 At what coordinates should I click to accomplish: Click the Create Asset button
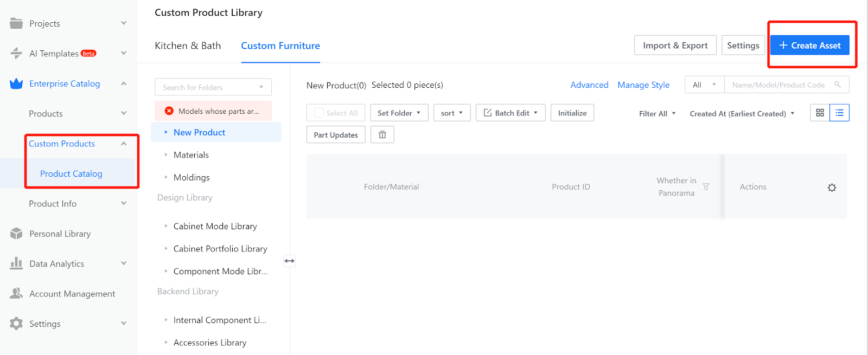point(809,46)
